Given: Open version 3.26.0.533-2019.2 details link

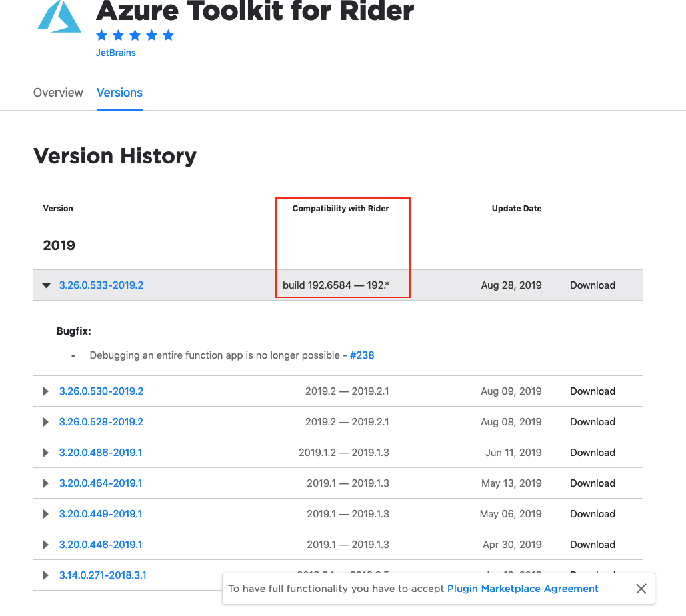Looking at the screenshot, I should (x=101, y=285).
